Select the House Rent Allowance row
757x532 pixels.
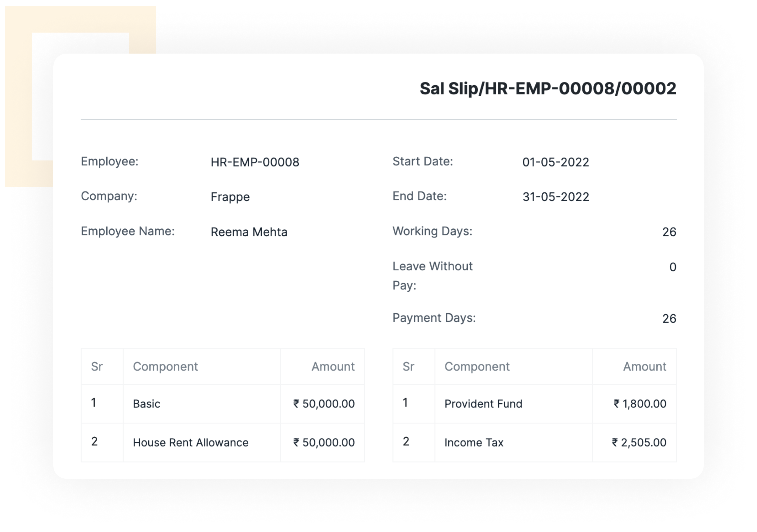coord(223,443)
